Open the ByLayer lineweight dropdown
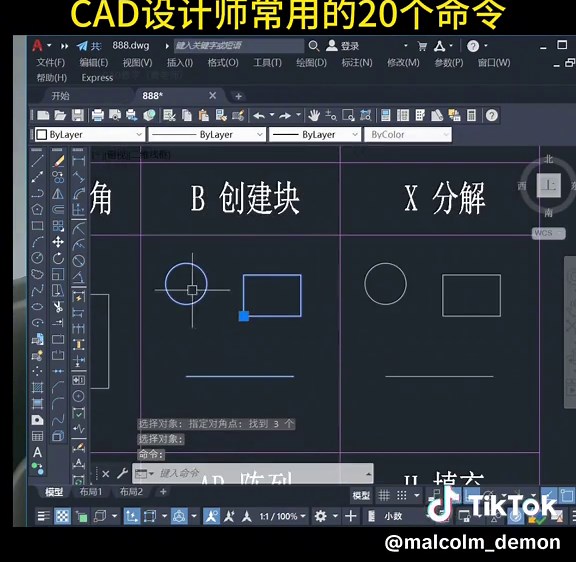The image size is (576, 562). click(314, 135)
